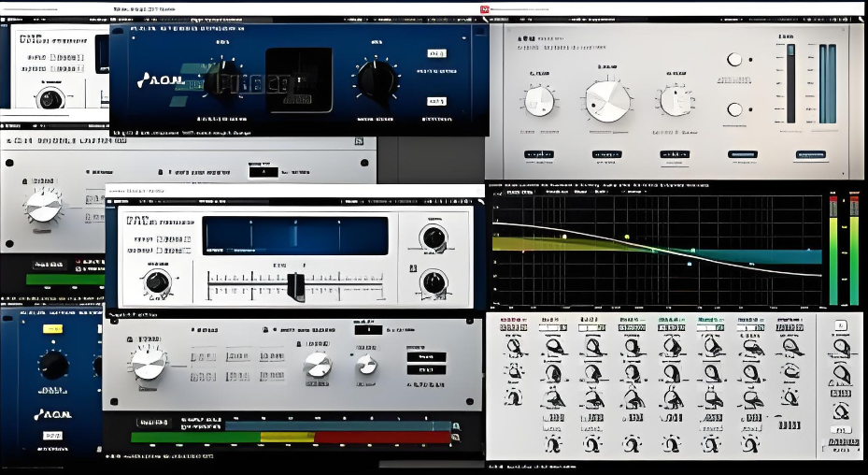
Task: Click fifth dark button along top-right plugin's bottom
Action: coord(811,154)
